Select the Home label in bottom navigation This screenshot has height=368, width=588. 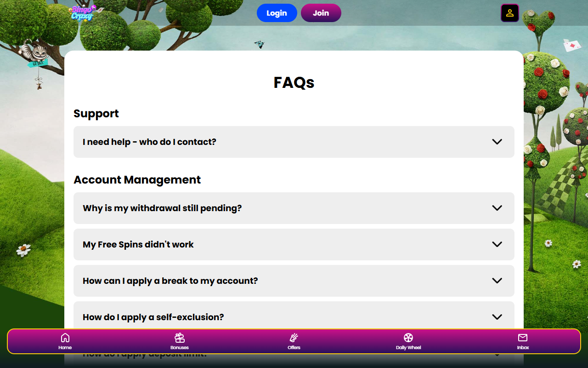(65, 348)
